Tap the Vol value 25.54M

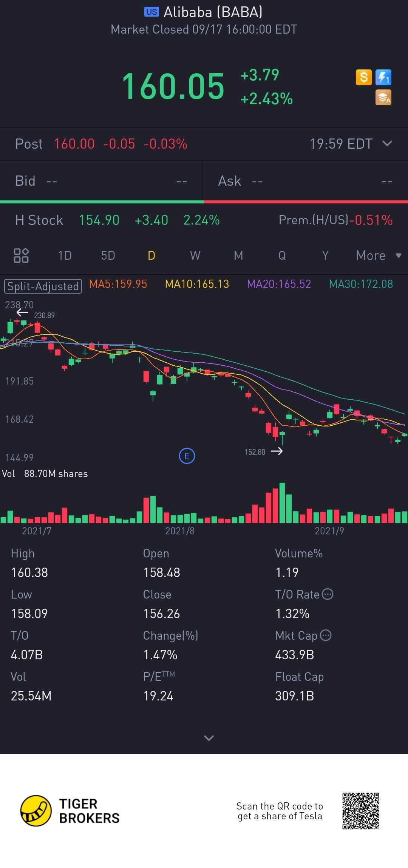click(31, 696)
